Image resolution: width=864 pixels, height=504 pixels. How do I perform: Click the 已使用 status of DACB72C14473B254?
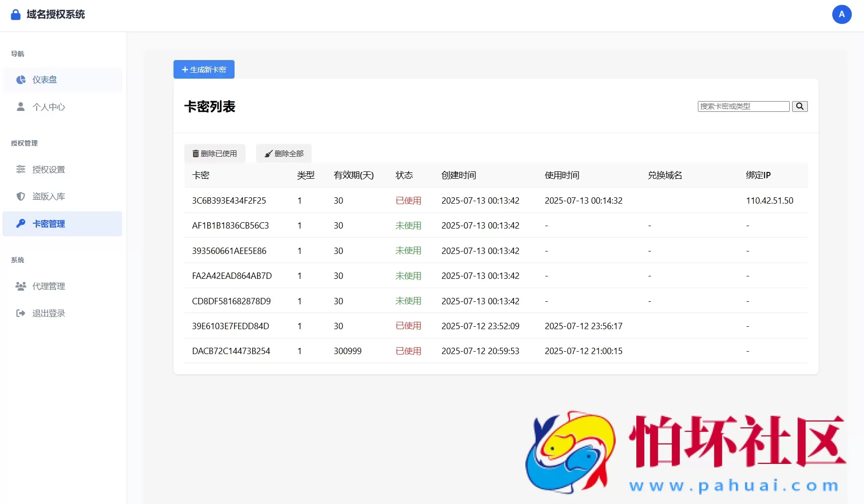coord(409,351)
